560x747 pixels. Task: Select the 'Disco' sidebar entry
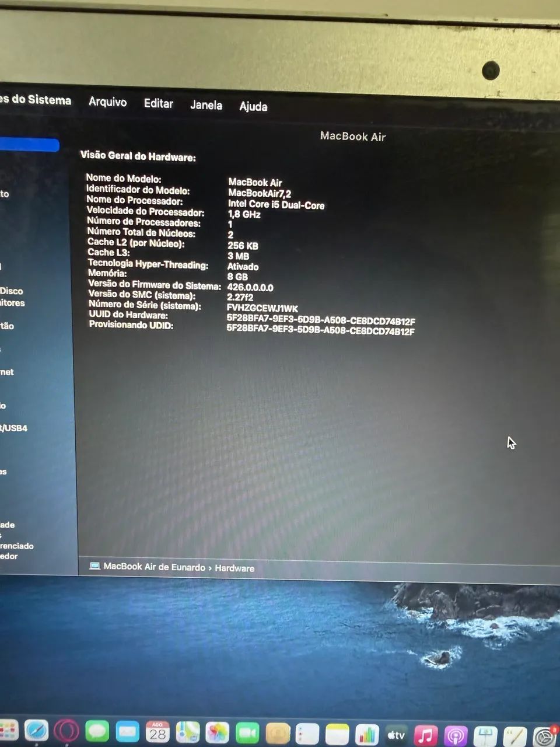[x=12, y=291]
